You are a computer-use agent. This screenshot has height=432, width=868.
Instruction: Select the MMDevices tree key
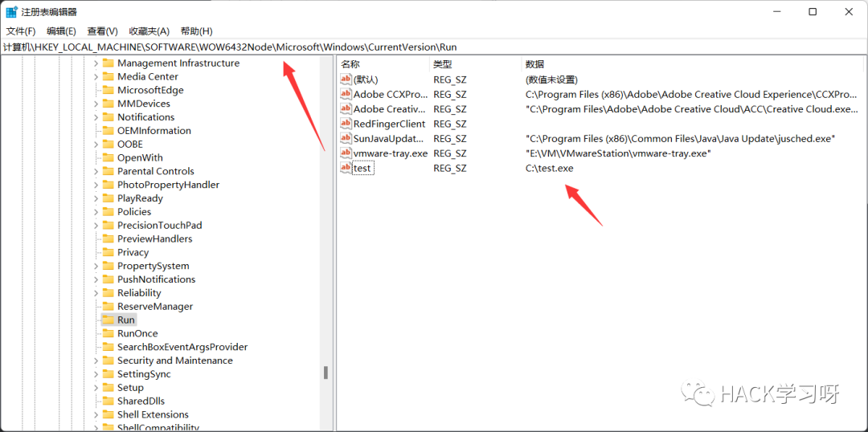click(x=144, y=104)
